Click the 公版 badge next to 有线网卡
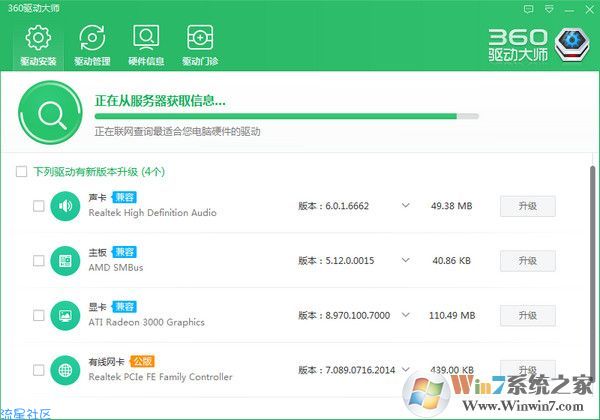This screenshot has height=420, width=600. (142, 361)
